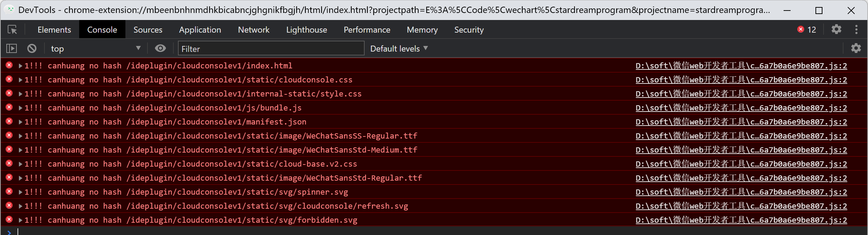Switch to the Network tab
The image size is (868, 235).
click(254, 30)
